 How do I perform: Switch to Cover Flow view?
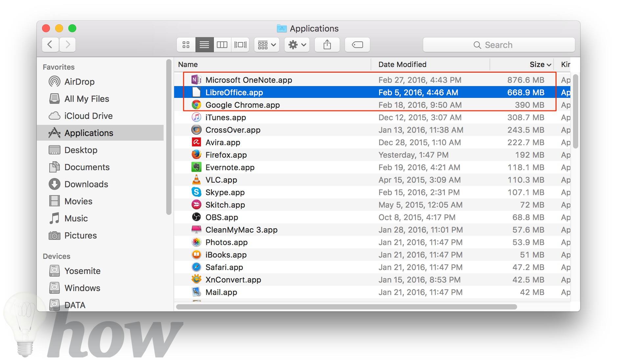click(x=240, y=45)
